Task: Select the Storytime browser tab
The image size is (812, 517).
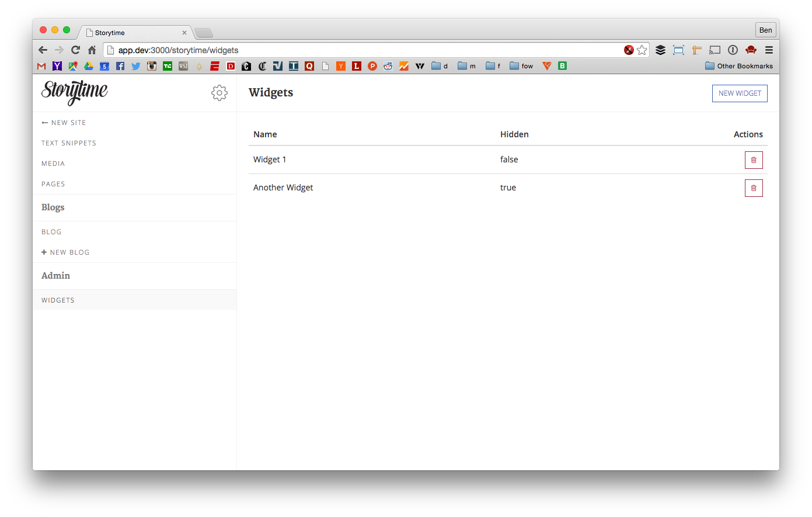Action: (134, 33)
